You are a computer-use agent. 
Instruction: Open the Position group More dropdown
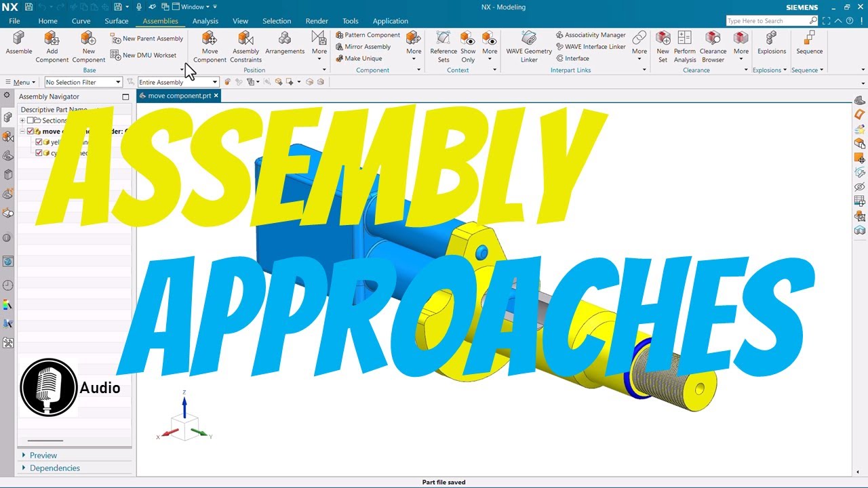319,45
